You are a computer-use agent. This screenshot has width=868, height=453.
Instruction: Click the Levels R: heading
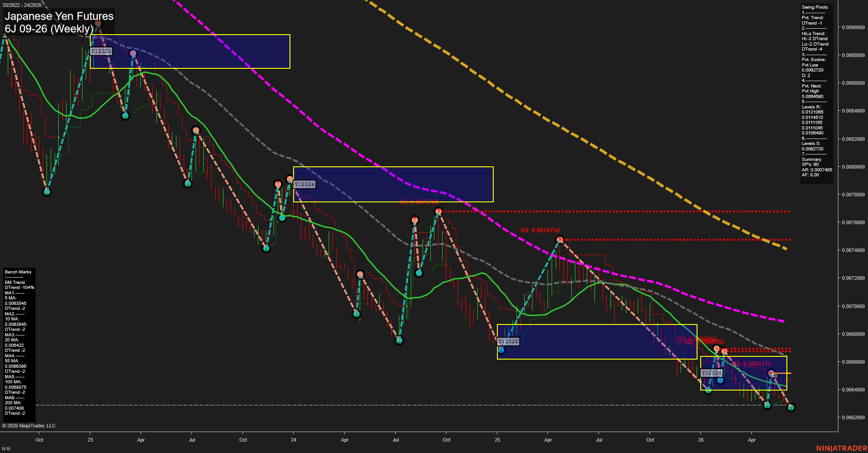click(x=811, y=107)
